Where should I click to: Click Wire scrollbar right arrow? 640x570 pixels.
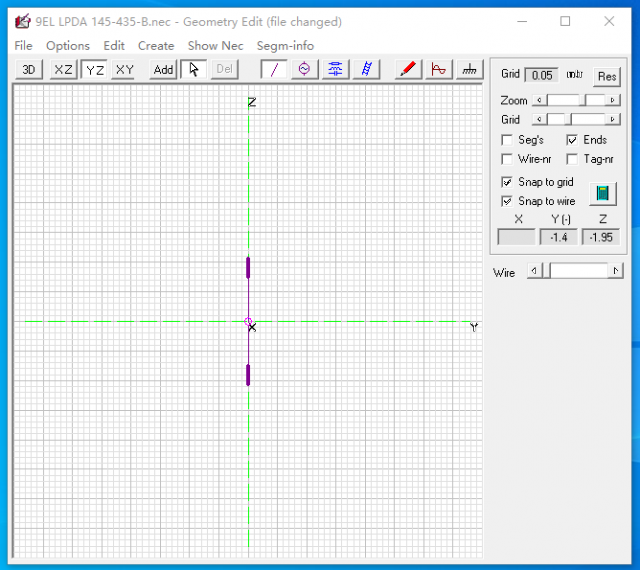[x=616, y=271]
